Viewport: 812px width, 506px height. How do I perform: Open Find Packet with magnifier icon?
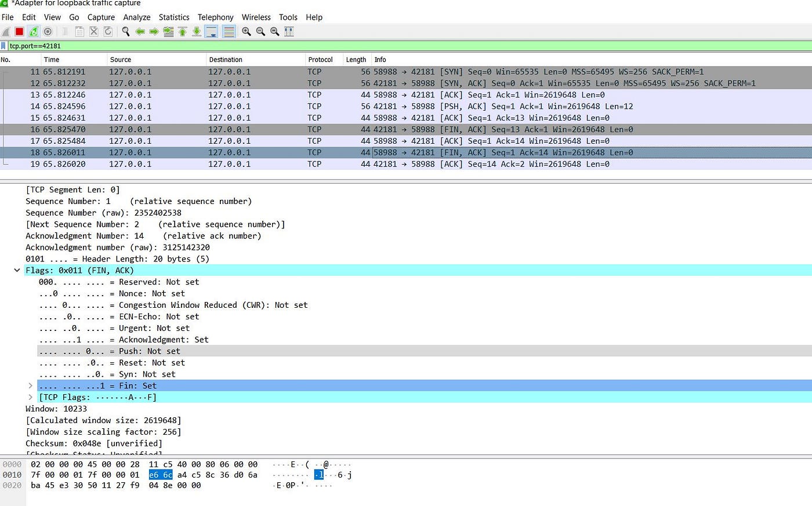click(x=125, y=31)
